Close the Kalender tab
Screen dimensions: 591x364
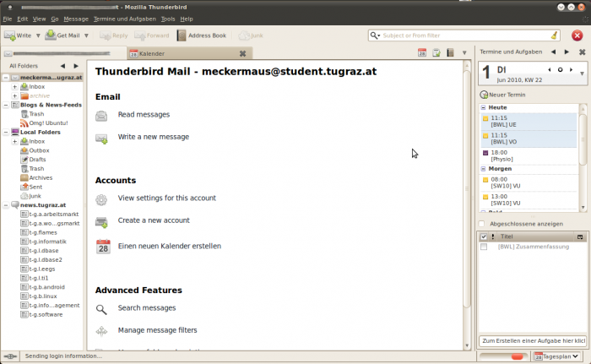click(243, 53)
